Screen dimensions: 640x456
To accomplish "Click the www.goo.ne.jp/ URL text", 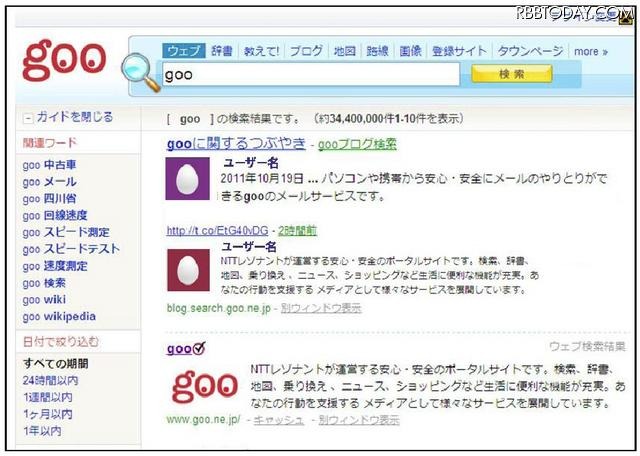I will coord(204,420).
